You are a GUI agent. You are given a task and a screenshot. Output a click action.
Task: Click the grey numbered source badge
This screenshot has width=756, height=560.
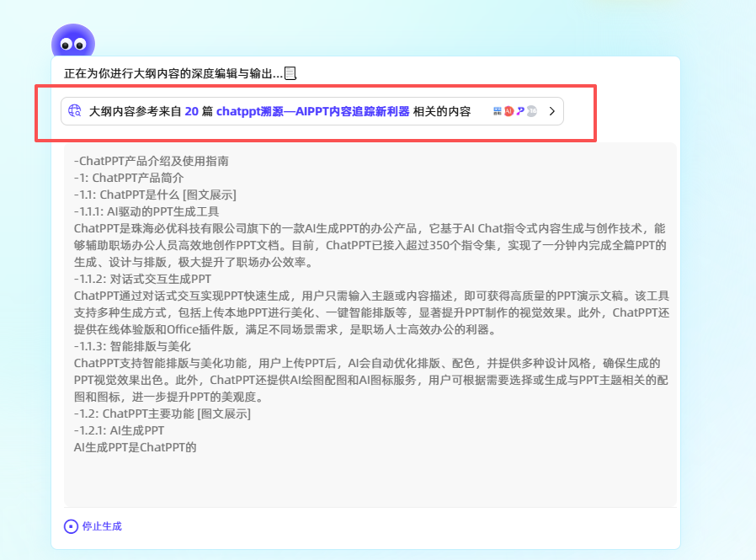pyautogui.click(x=532, y=111)
